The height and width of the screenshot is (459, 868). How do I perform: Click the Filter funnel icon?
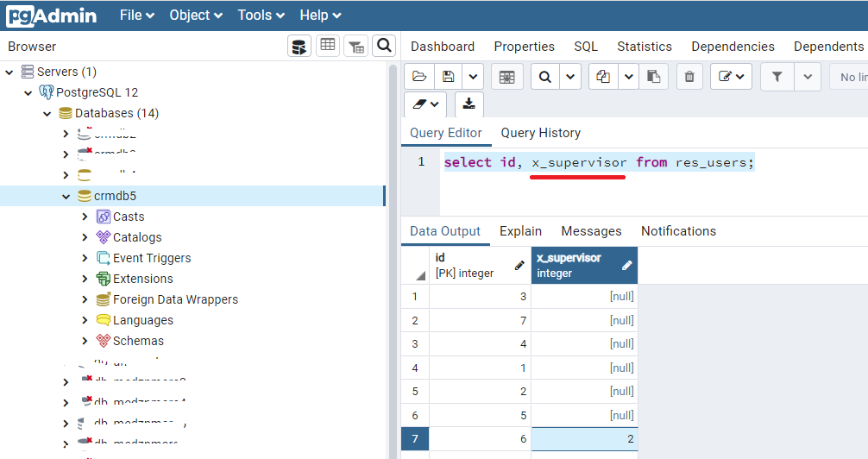click(x=777, y=77)
